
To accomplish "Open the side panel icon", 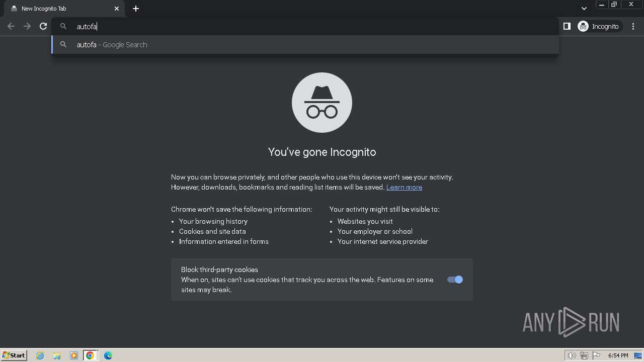I will click(567, 26).
